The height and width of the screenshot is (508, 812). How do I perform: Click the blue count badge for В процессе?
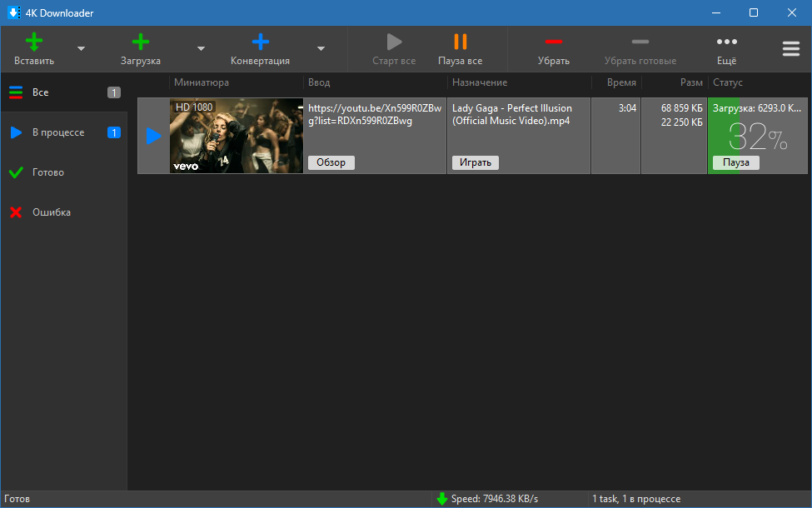[x=114, y=132]
